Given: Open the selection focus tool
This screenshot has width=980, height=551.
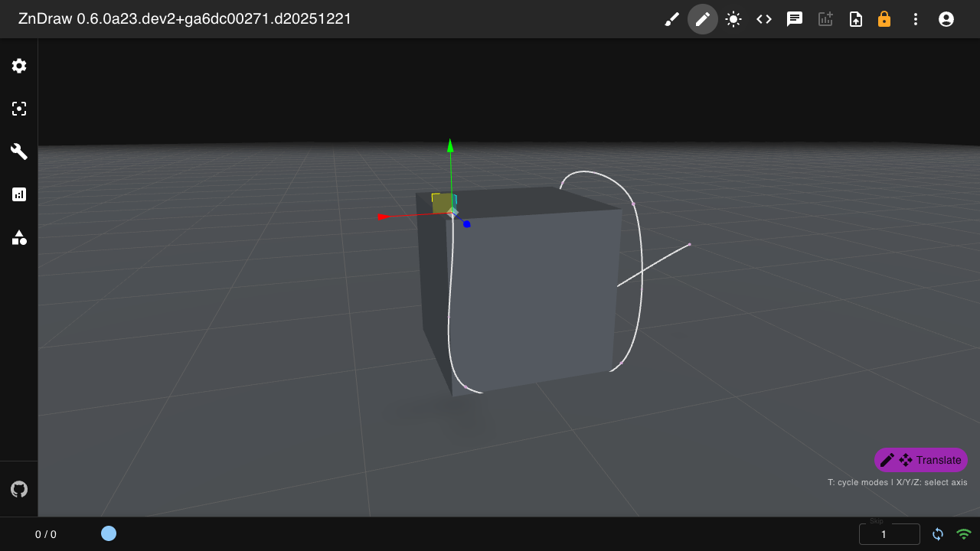Looking at the screenshot, I should click(x=19, y=109).
